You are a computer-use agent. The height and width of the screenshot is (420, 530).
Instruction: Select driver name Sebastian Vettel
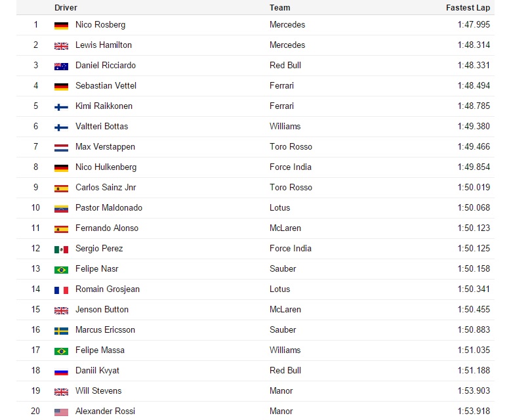106,86
